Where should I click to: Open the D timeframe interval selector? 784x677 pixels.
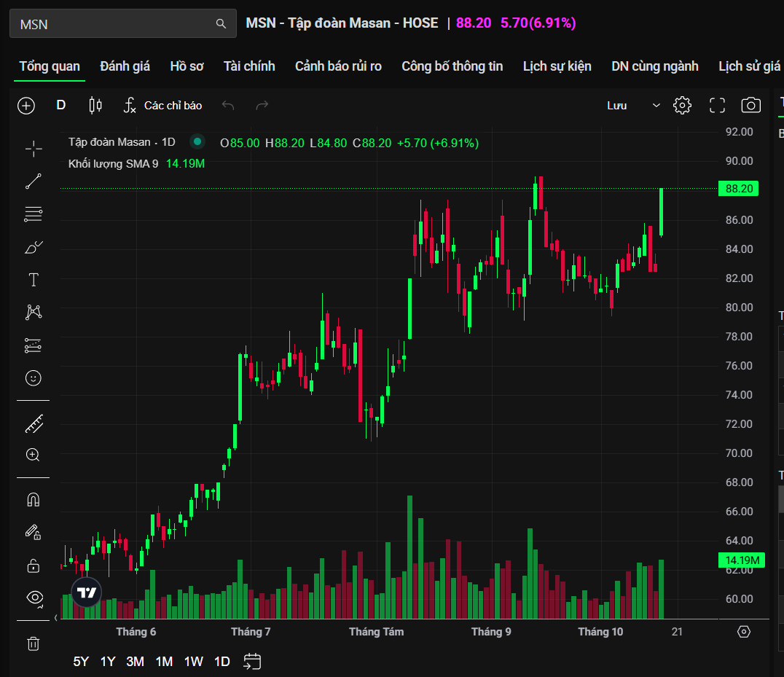point(61,106)
